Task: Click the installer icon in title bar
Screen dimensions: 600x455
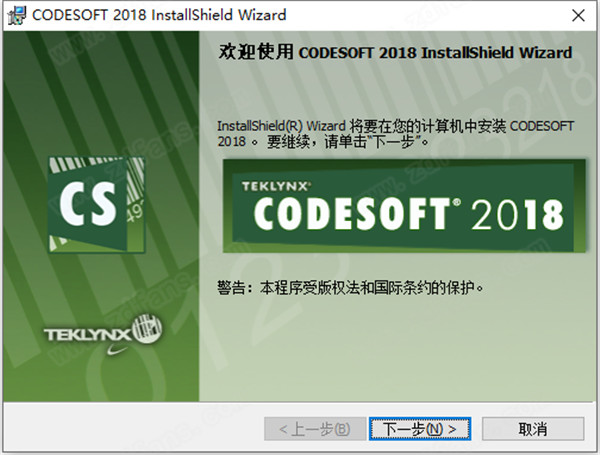Action: [17, 15]
